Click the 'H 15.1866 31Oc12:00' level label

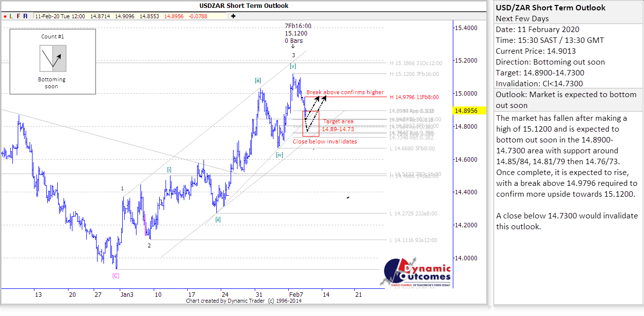416,63
